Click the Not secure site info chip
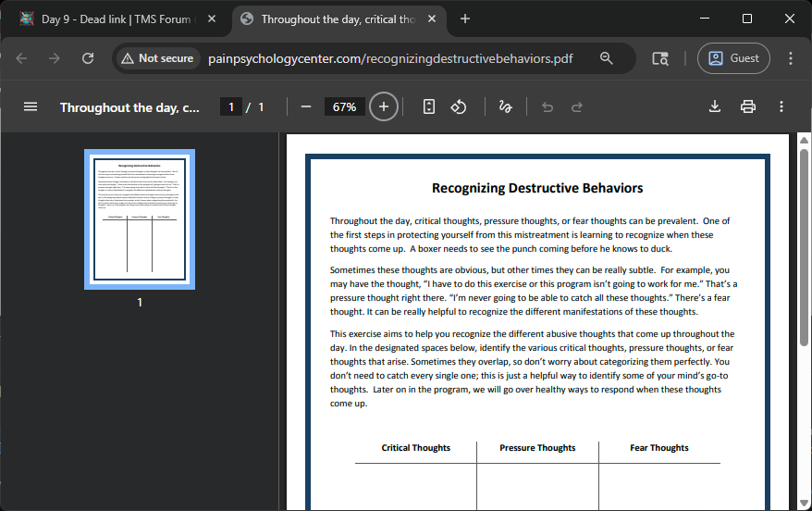 point(157,58)
